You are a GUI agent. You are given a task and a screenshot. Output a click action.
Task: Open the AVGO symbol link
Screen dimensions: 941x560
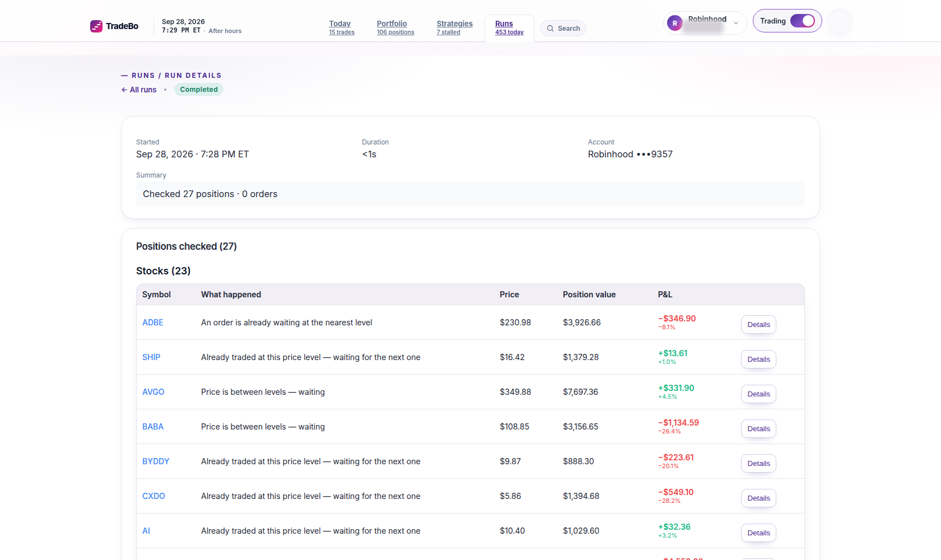[153, 392]
